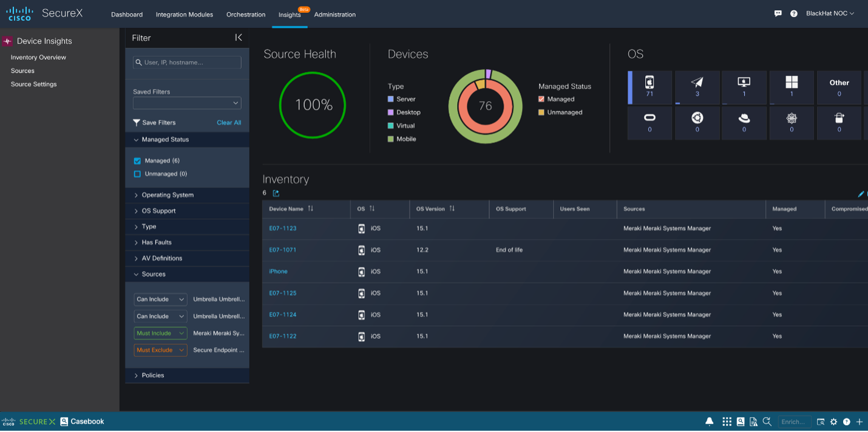868x432 pixels.
Task: Open the Integration Modules tab
Action: click(x=185, y=15)
